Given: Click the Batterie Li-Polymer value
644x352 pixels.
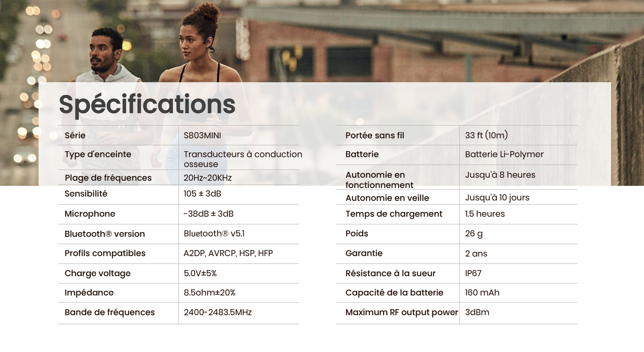Looking at the screenshot, I should tap(504, 154).
